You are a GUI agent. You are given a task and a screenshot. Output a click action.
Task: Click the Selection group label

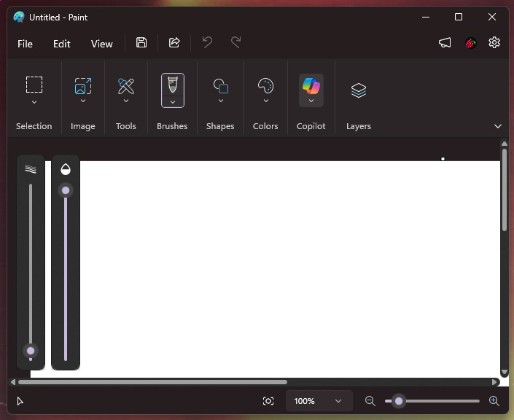[34, 126]
